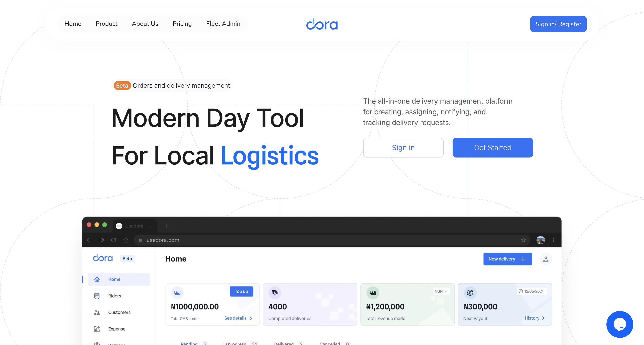Click the Sign in/ Register button
Image resolution: width=644 pixels, height=345 pixels.
558,24
